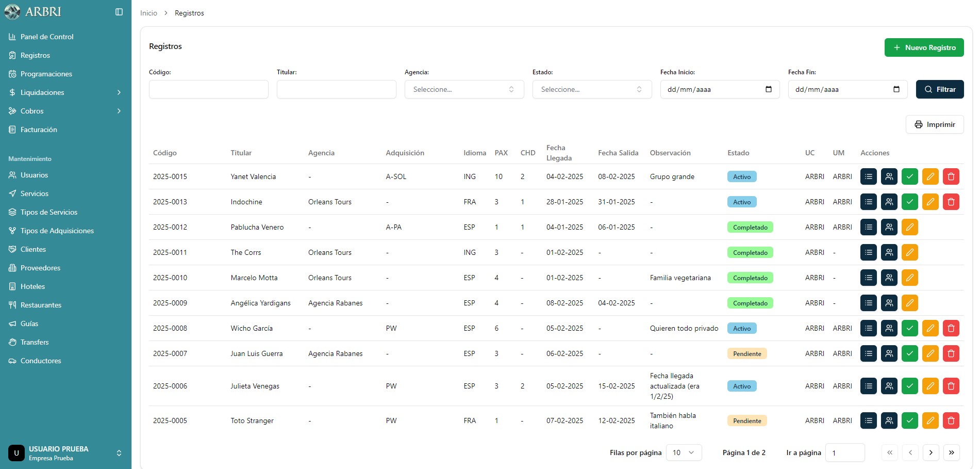Delete record 2025-0005 with the trash icon
This screenshot has width=980, height=469.
pos(951,421)
